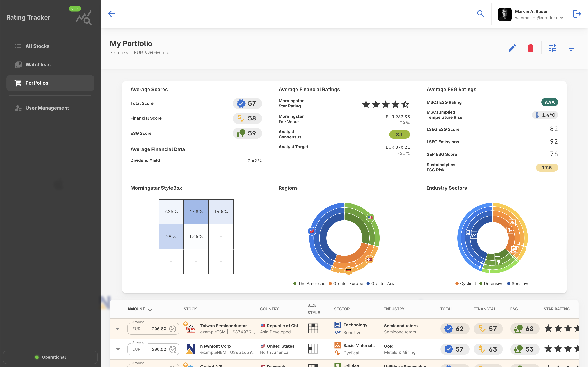Click the sign out icon
The width and height of the screenshot is (588, 367).
click(577, 14)
